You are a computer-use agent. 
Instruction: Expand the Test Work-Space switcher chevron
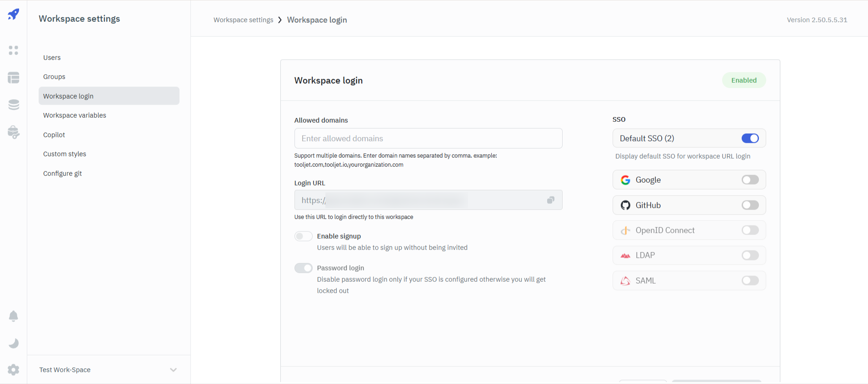(173, 370)
